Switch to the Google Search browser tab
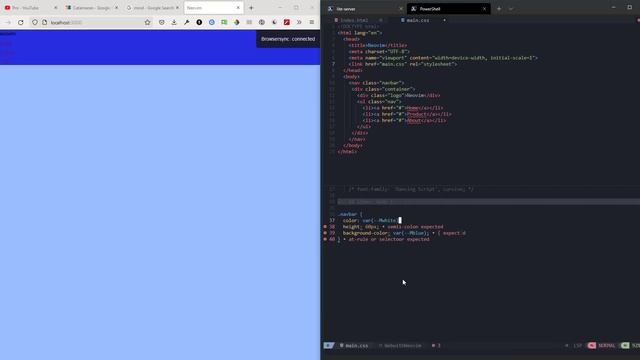640x360 pixels. (153, 8)
